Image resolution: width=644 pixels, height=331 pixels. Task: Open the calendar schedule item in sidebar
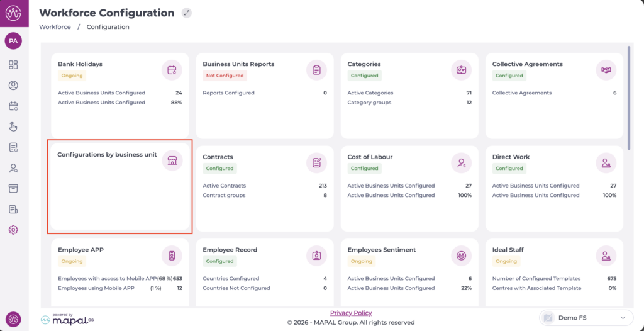[x=13, y=106]
